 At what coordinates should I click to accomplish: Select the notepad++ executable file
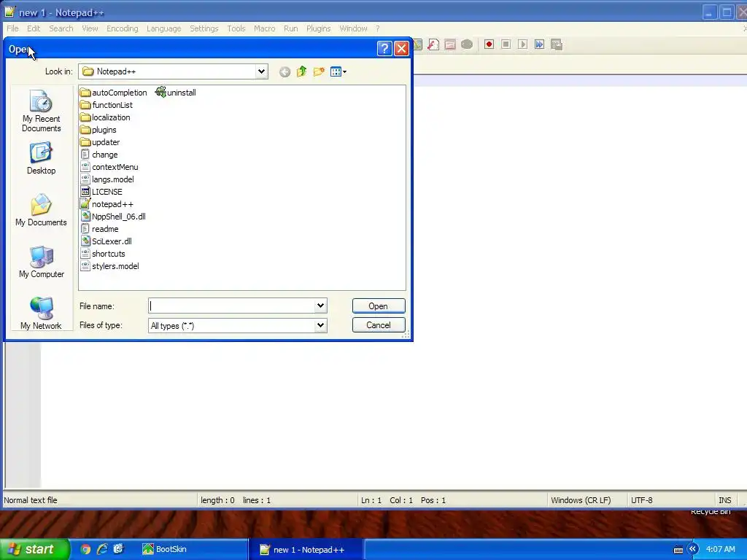[x=107, y=204]
